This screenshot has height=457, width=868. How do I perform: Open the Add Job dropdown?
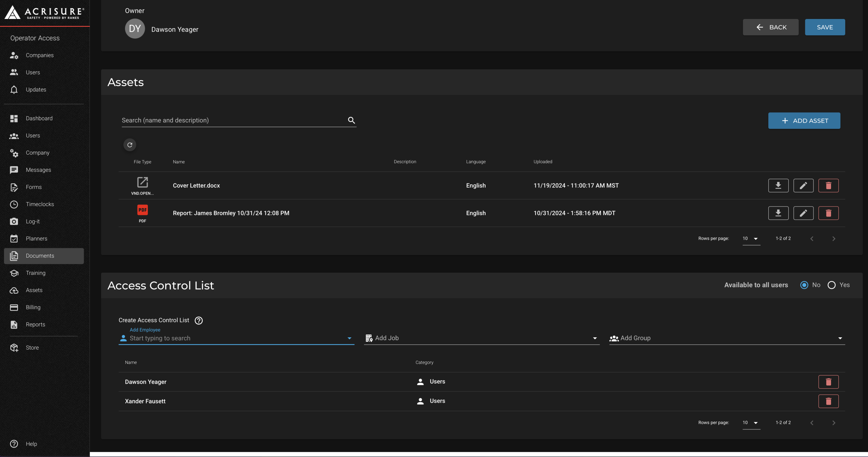click(x=481, y=338)
